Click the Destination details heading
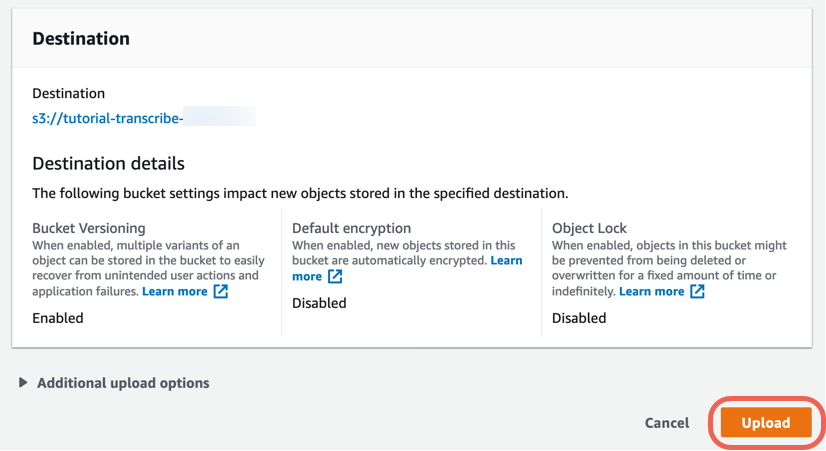The image size is (826, 451). (x=109, y=163)
